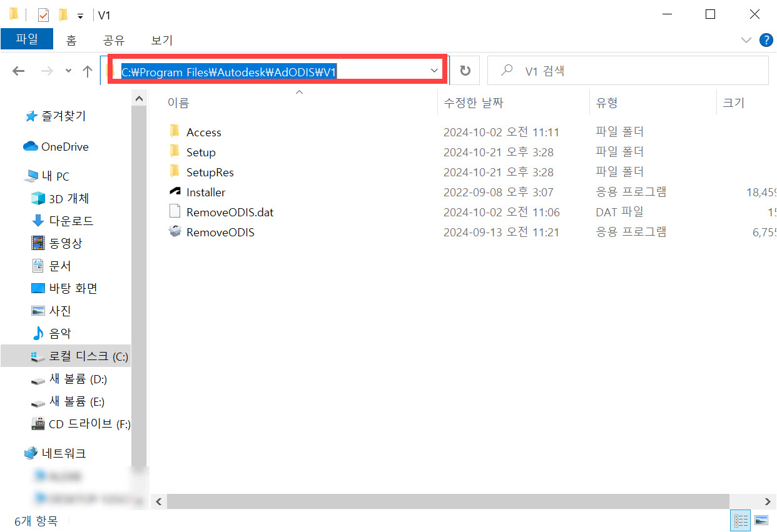Select the Access folder name
This screenshot has width=777, height=532.
204,132
